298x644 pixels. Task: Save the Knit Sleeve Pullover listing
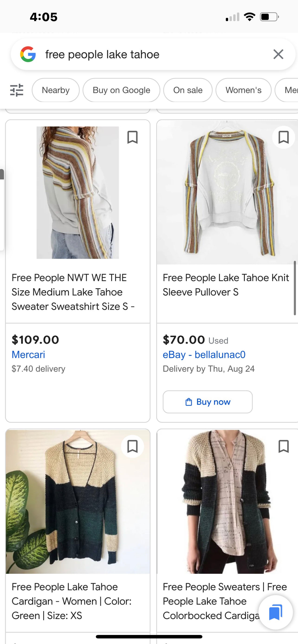tap(283, 137)
